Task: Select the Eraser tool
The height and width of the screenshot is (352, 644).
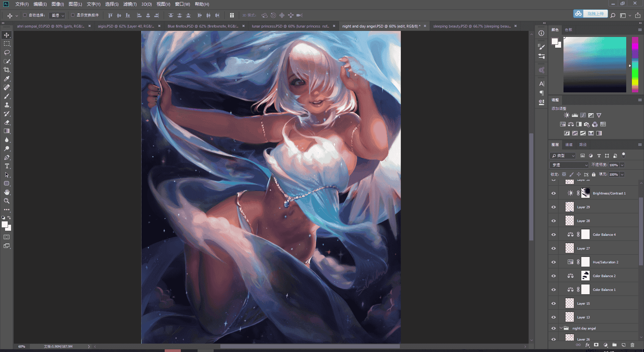Action: [7, 122]
